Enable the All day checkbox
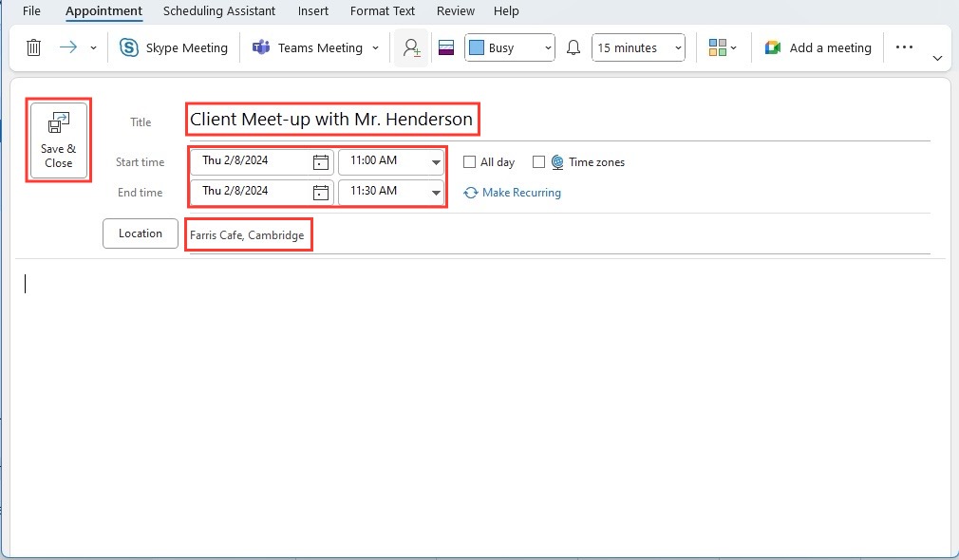The image size is (959, 560). [x=469, y=162]
